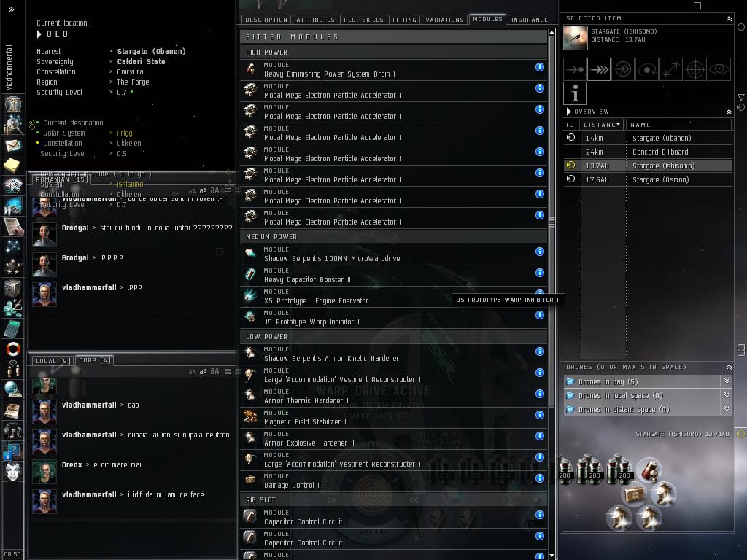Click Stargate (Obanen) nearest link

[x=151, y=52]
